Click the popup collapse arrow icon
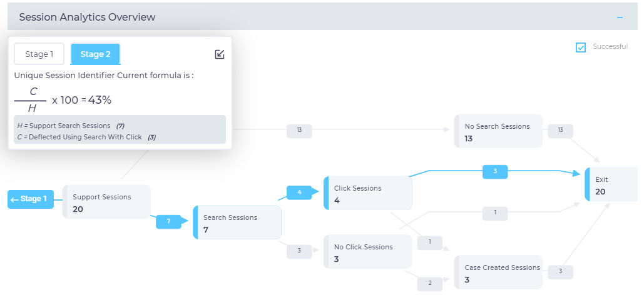The height and width of the screenshot is (300, 644). pyautogui.click(x=219, y=54)
